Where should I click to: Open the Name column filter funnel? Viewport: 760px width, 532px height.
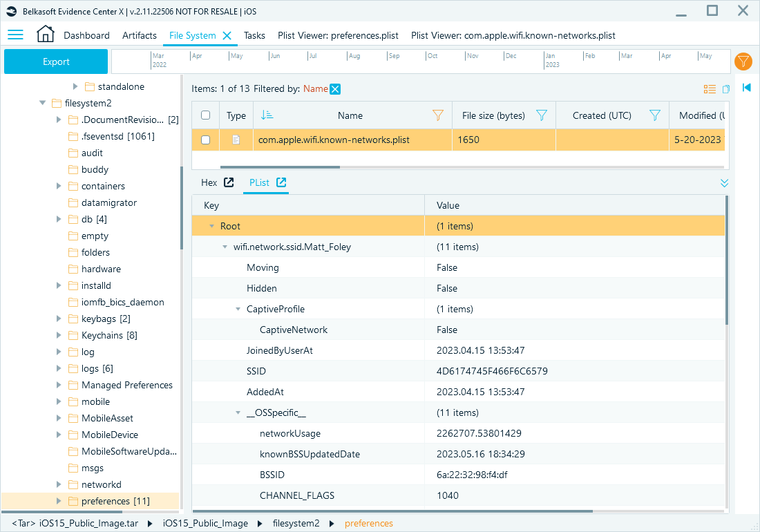(437, 115)
